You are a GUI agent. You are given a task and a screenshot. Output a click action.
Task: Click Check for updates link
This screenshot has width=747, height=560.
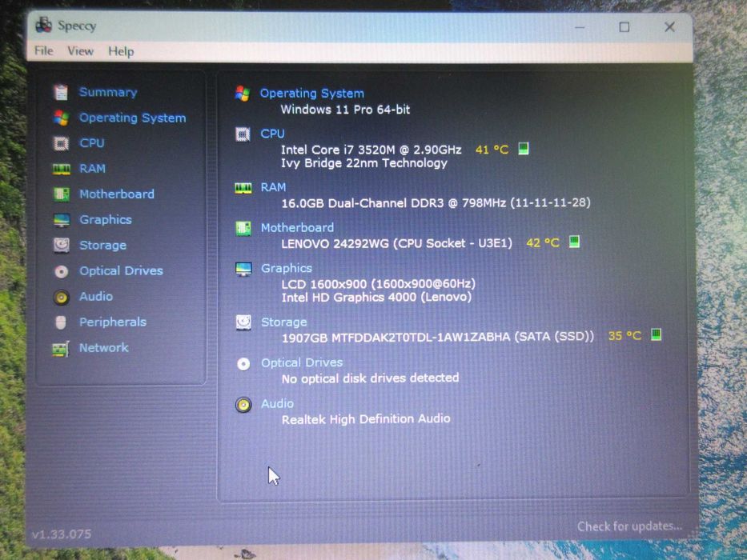coord(629,526)
